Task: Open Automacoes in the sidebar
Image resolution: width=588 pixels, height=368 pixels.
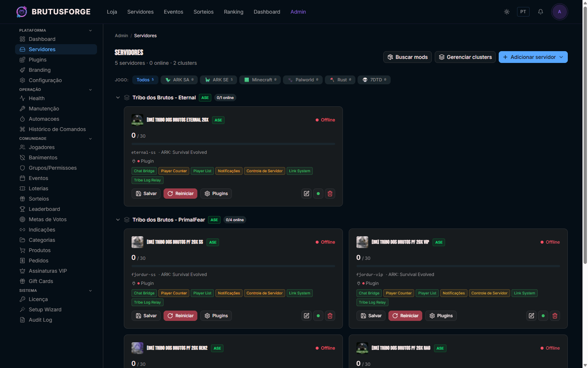Action: click(56, 119)
